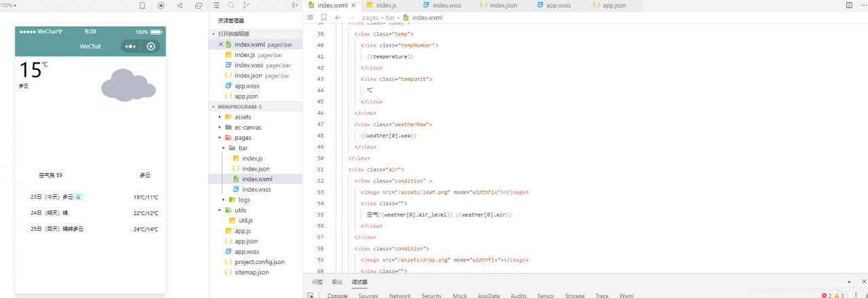
Task: Open index.wxss under open editors
Action: [x=256, y=65]
